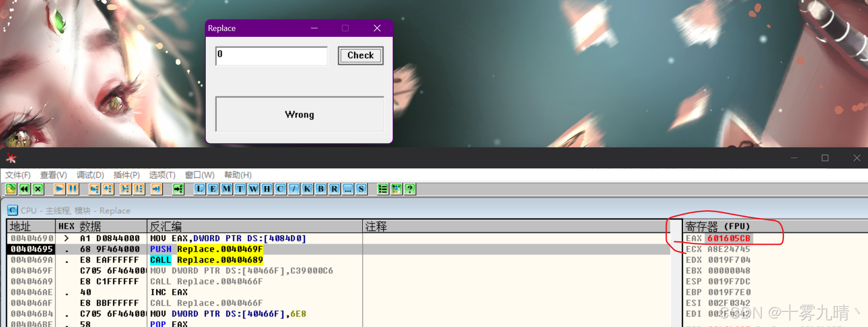Open the 文件(F) menu

(18, 175)
